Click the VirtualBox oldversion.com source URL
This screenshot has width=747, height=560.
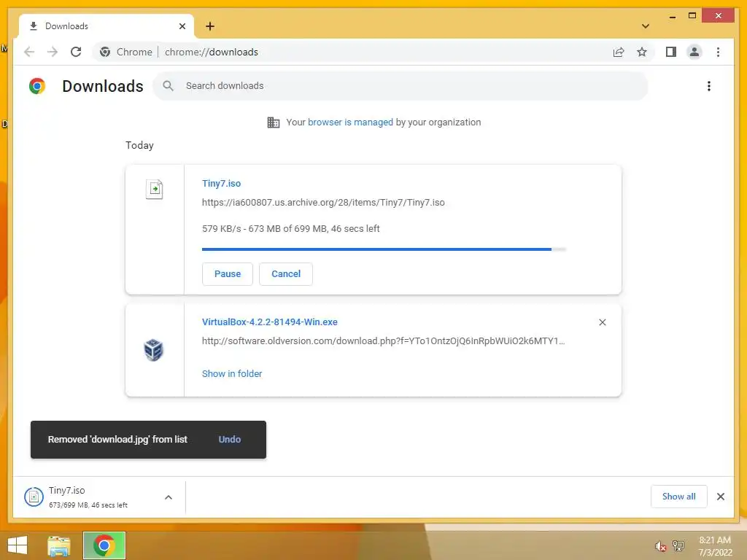pos(383,341)
